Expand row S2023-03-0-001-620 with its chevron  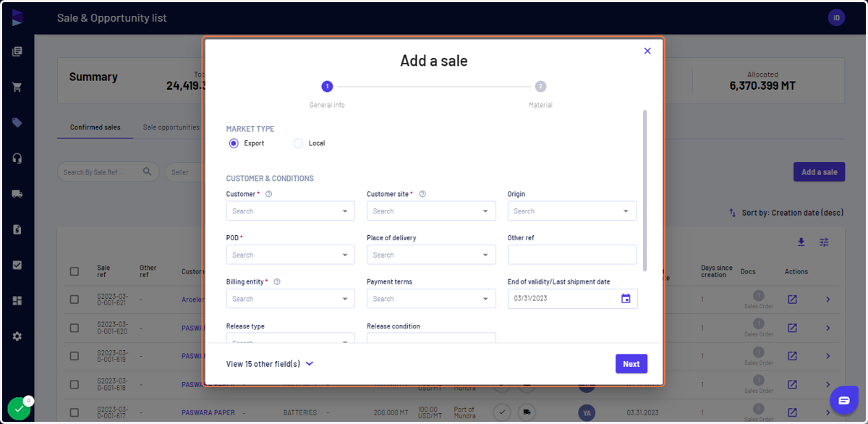(x=828, y=328)
